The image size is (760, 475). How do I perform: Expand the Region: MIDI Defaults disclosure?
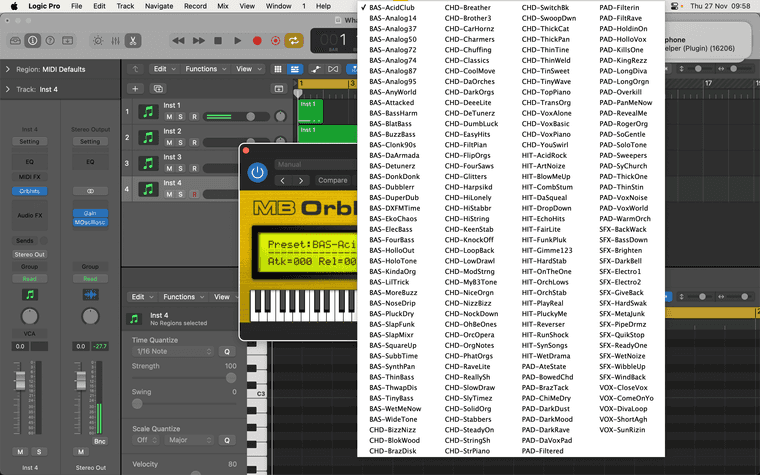point(8,69)
